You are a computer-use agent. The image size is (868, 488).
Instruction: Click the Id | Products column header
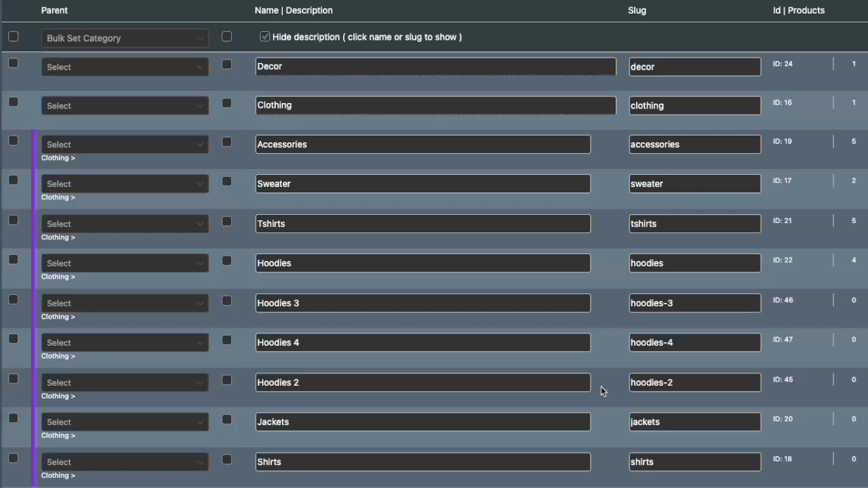point(799,10)
